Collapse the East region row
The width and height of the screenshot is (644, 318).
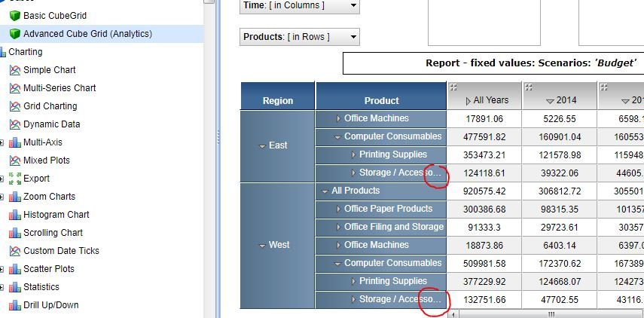(x=262, y=147)
